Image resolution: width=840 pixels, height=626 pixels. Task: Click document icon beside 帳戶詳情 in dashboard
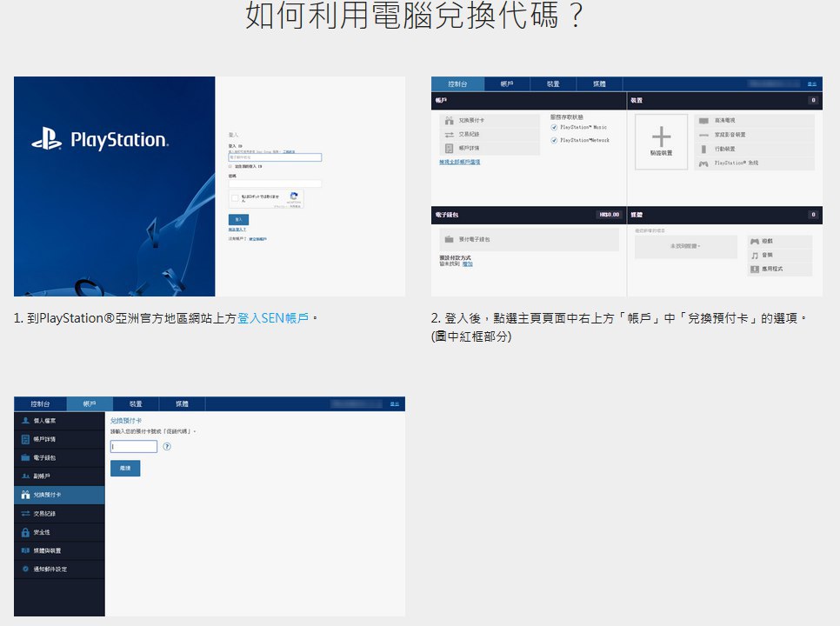[449, 149]
